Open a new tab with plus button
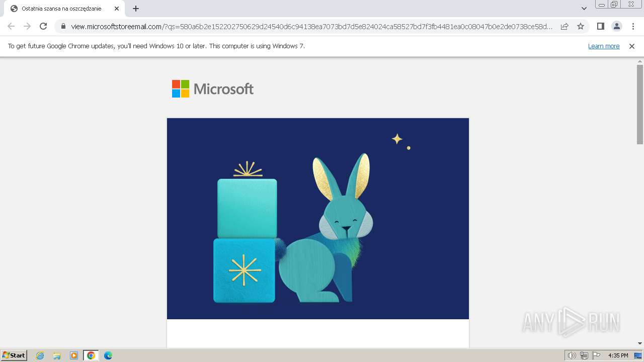This screenshot has height=362, width=644. coord(135,9)
